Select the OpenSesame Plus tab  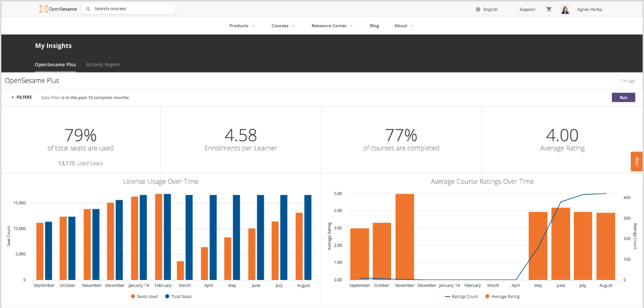(55, 65)
